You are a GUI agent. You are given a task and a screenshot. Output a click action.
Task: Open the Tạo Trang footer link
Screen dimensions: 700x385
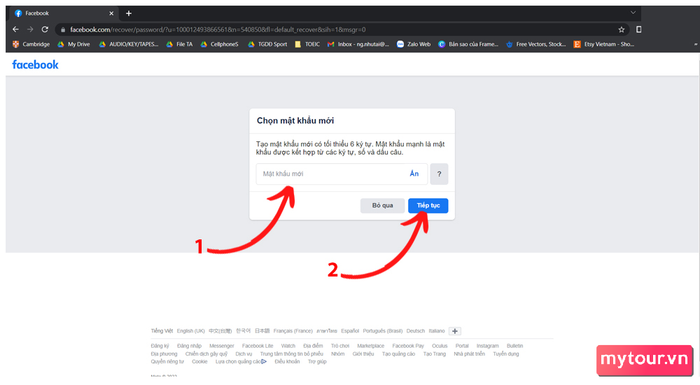434,354
